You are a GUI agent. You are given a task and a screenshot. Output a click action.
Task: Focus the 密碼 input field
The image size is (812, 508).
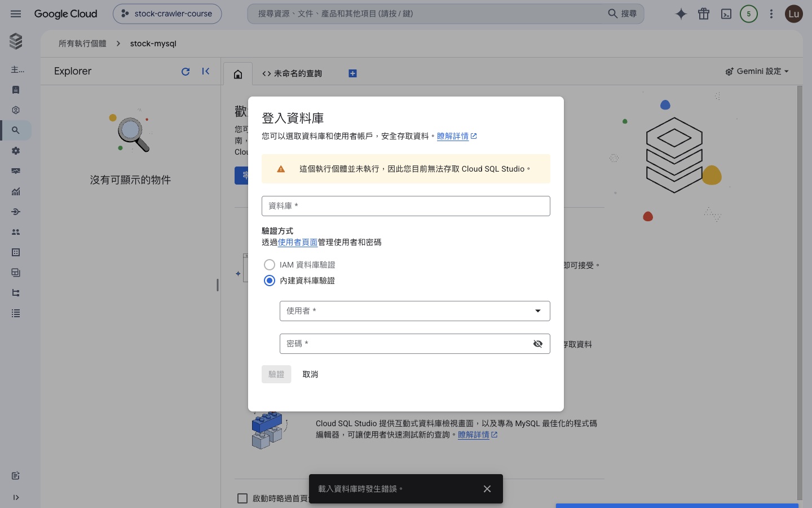click(415, 344)
